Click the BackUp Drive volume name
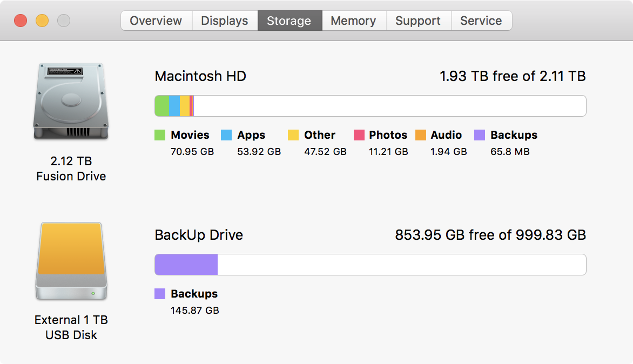633x364 pixels. (x=199, y=235)
